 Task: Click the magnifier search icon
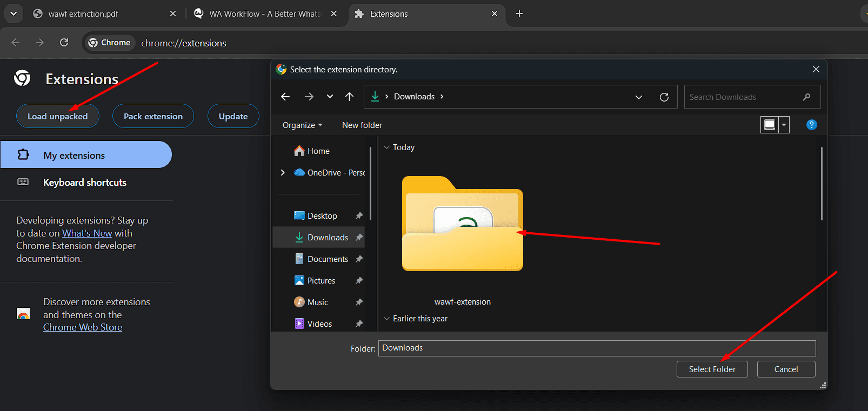coord(806,97)
